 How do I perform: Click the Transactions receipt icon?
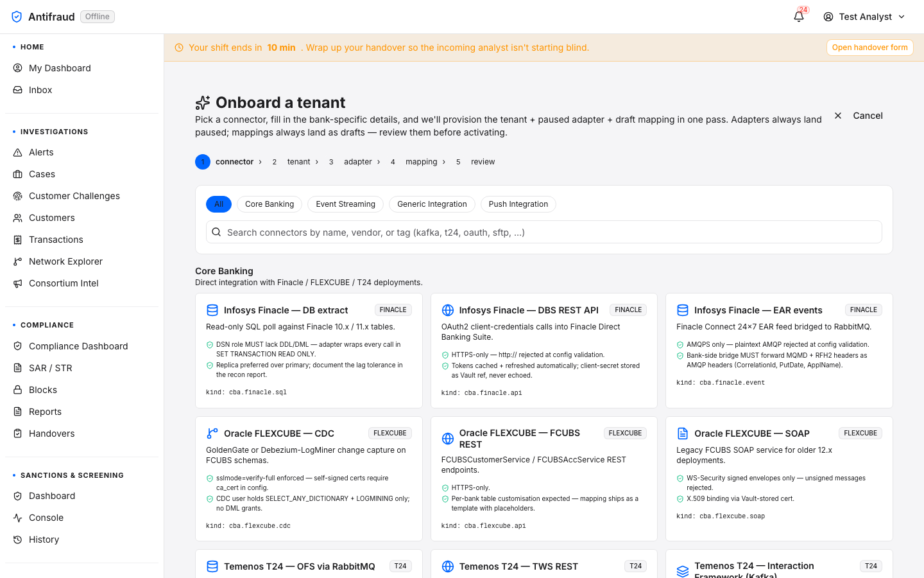point(18,240)
